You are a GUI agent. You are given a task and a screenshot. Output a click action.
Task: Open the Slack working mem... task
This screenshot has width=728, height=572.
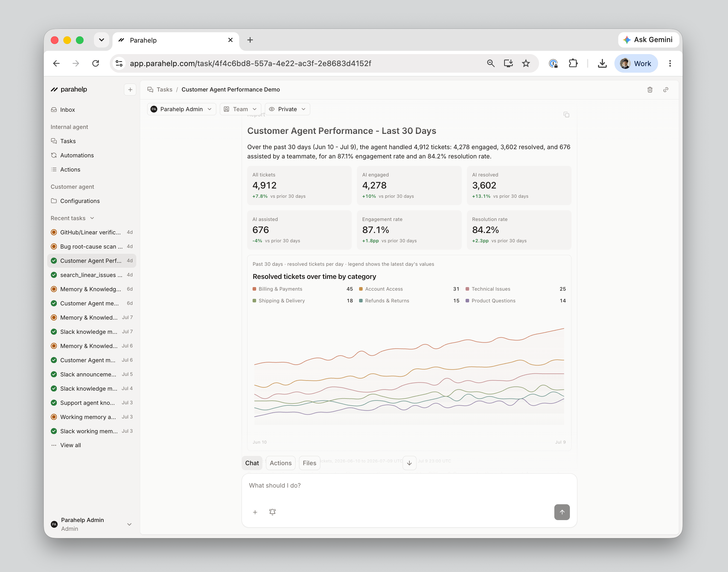click(91, 431)
